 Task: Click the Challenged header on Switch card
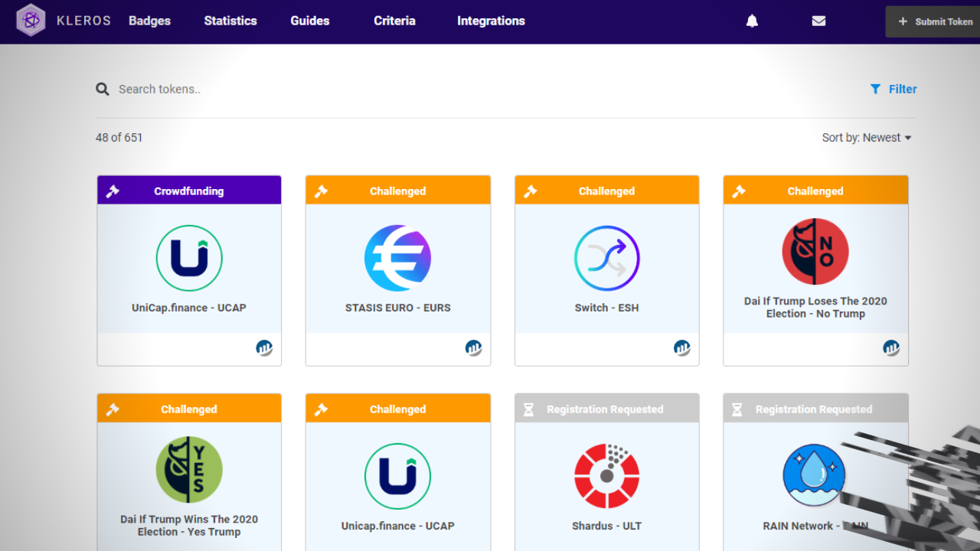[x=607, y=191]
